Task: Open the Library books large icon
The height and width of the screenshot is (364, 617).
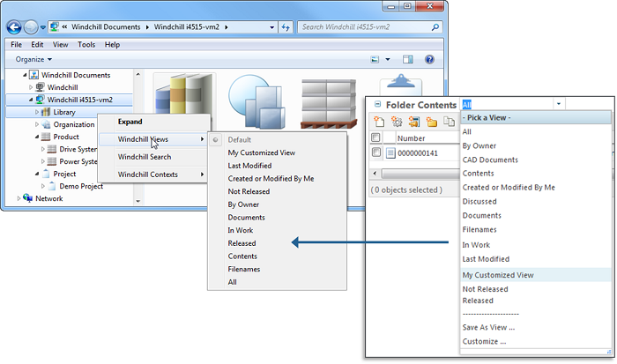Action: pyautogui.click(x=184, y=94)
